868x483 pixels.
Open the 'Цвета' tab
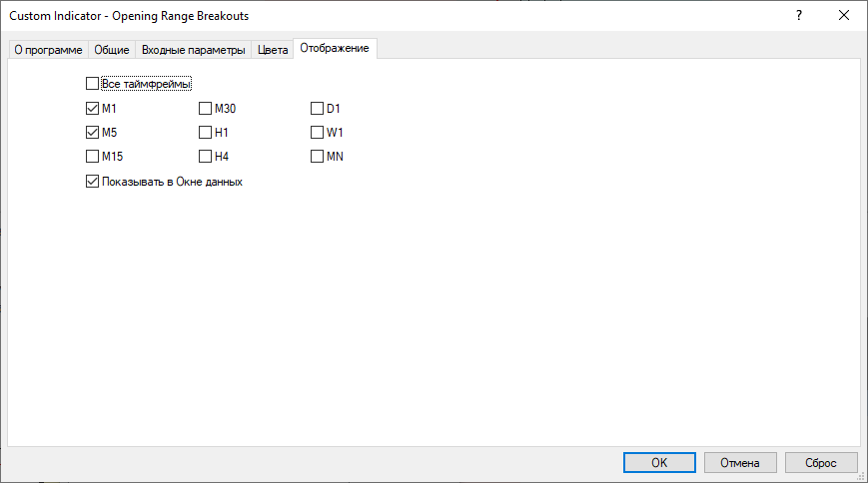[x=273, y=50]
